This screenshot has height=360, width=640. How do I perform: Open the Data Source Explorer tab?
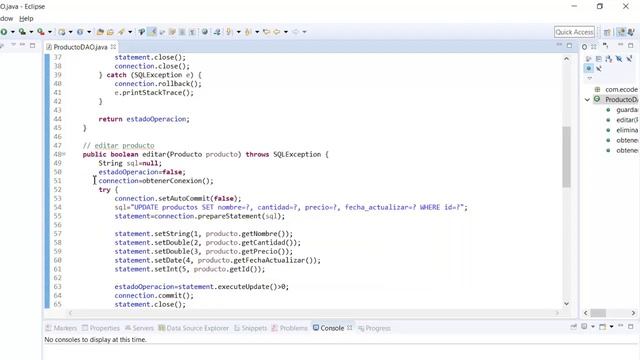pos(193,328)
